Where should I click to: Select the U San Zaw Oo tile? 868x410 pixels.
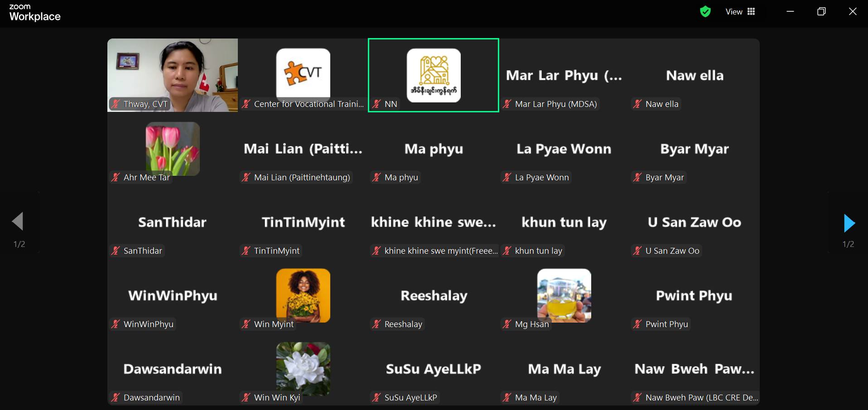[x=694, y=222]
